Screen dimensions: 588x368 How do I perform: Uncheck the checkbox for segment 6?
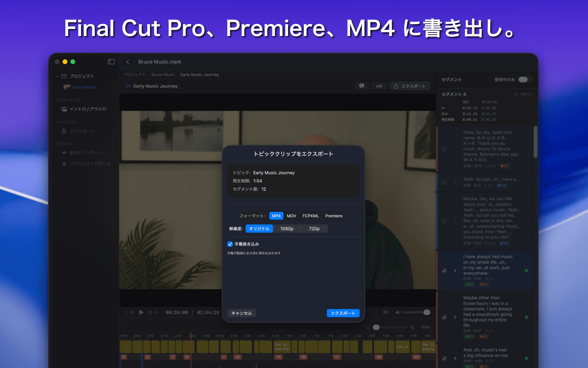[x=444, y=358]
